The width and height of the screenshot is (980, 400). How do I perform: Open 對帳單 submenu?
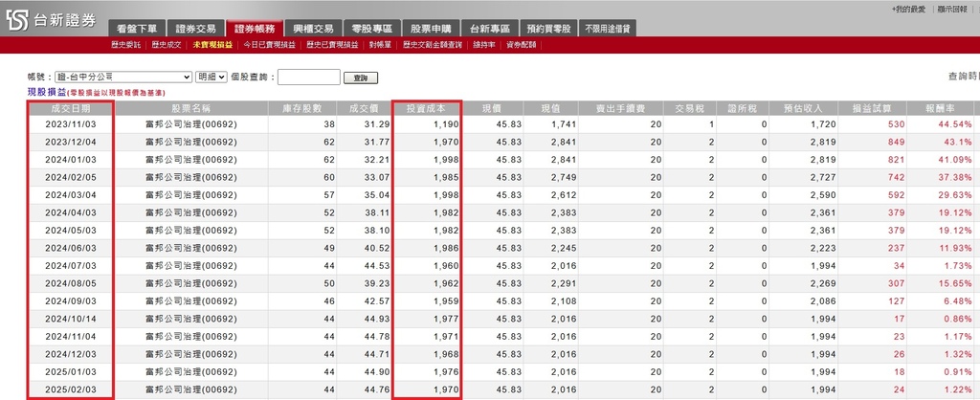380,45
